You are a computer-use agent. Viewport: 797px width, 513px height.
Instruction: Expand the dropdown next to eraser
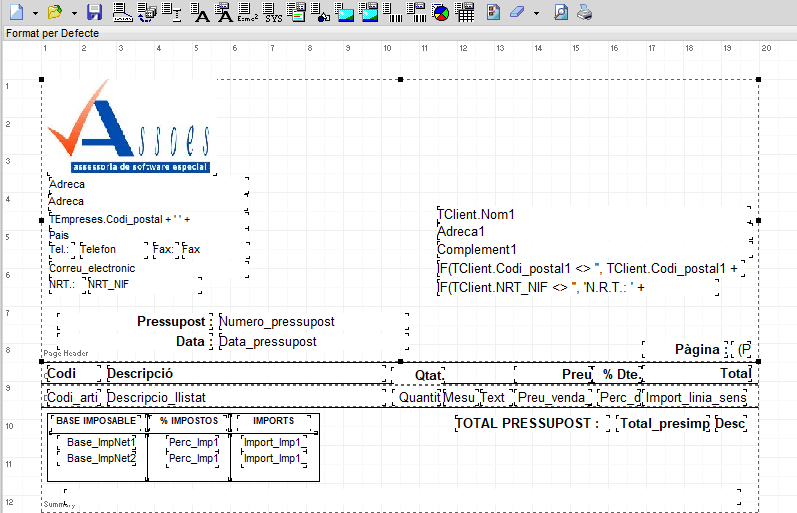tap(536, 13)
